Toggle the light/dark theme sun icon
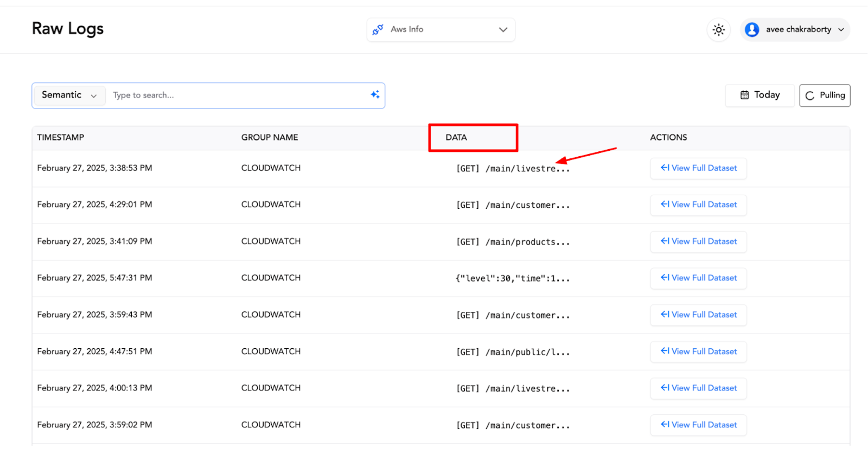The image size is (868, 461). click(x=719, y=30)
